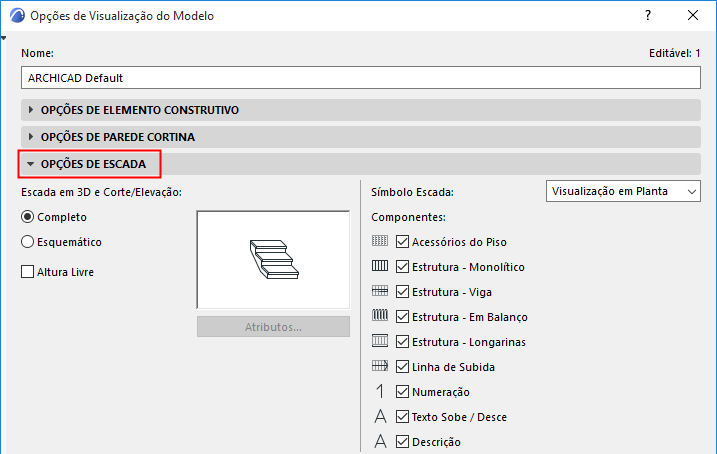Click the Estrutura - Longarinas component icon
Viewport: 717px width, 454px height.
380,341
